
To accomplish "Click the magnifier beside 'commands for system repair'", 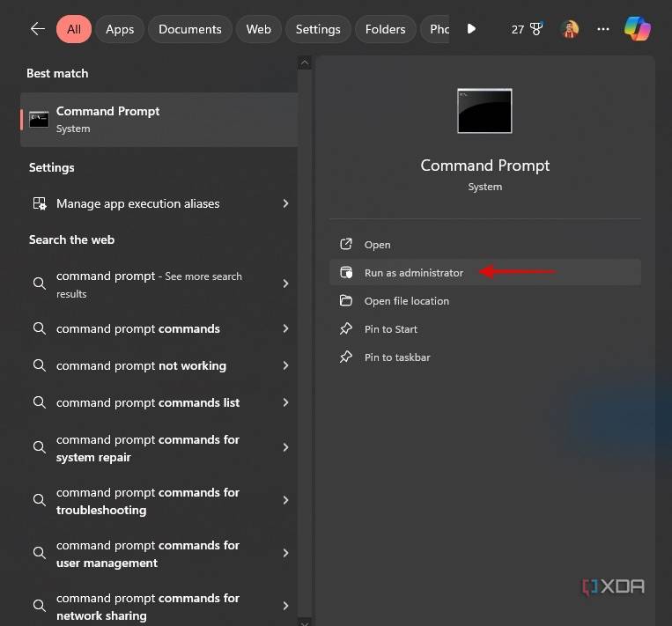I will [x=40, y=447].
